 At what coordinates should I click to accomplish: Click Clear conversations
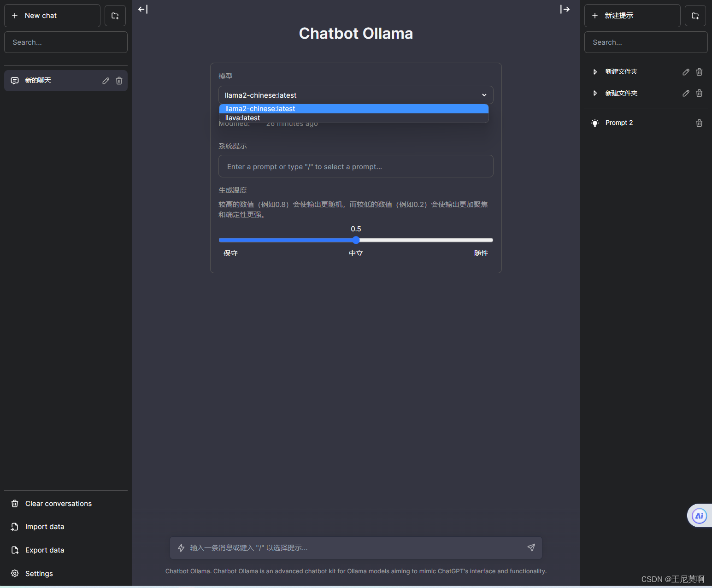click(66, 504)
